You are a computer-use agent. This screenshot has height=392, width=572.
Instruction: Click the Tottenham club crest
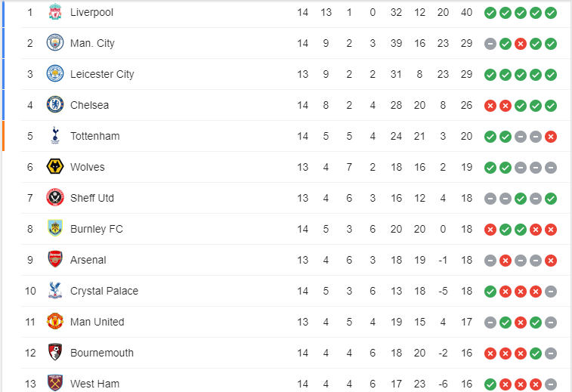click(x=54, y=136)
